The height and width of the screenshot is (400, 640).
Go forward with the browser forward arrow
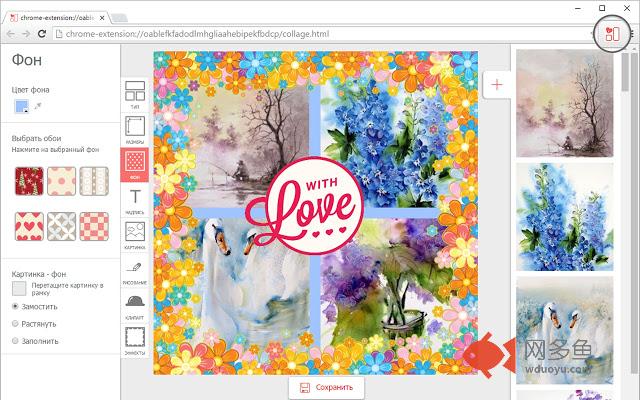26,34
